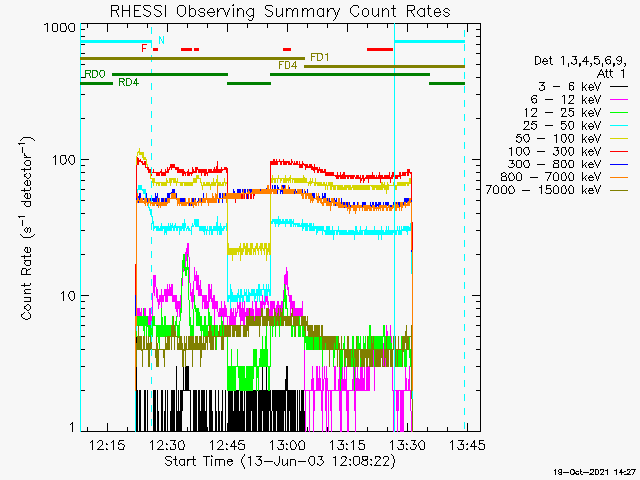Click the red F flare flag label

[x=144, y=48]
